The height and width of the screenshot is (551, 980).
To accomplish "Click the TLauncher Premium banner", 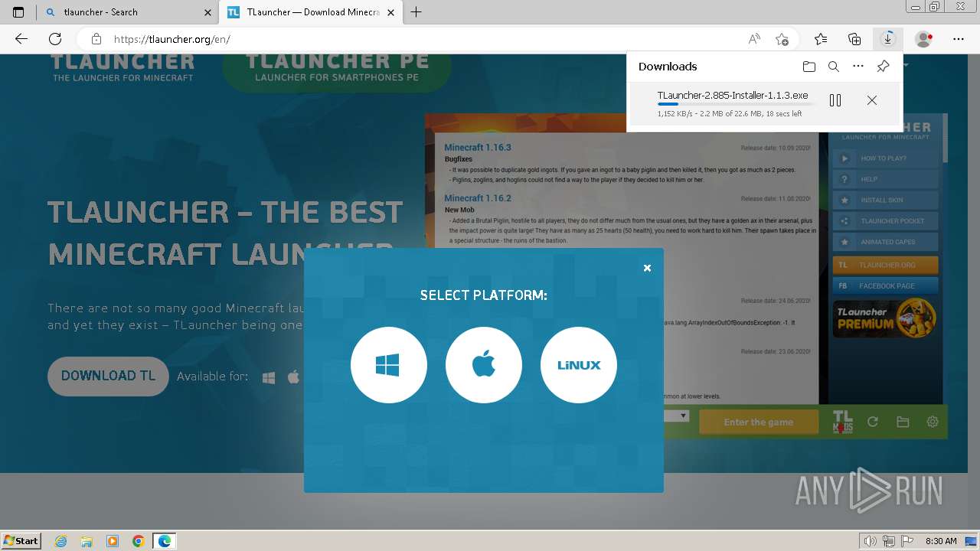I will [x=885, y=318].
